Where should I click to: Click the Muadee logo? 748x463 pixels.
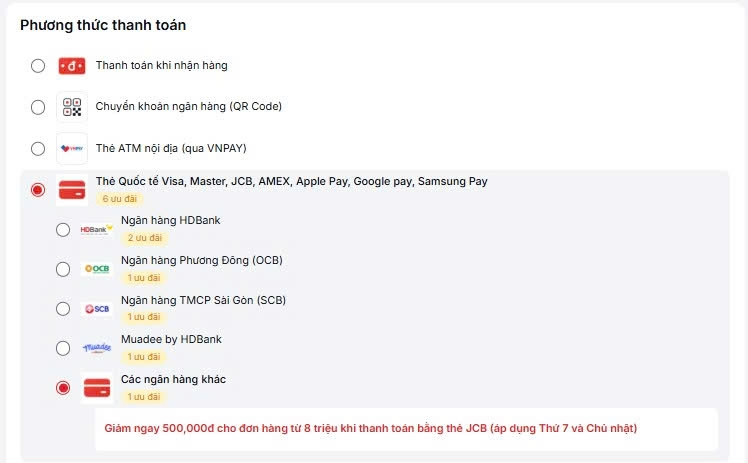97,348
